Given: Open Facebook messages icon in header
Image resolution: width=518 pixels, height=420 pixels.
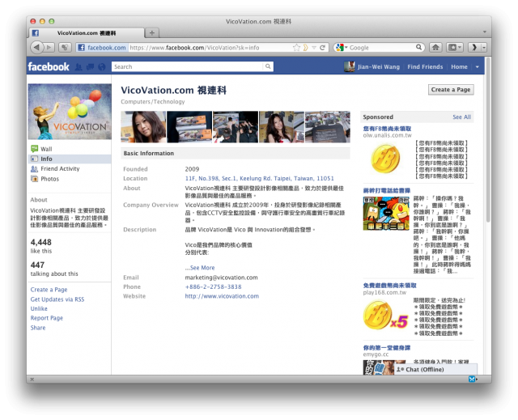Looking at the screenshot, I should pos(90,66).
